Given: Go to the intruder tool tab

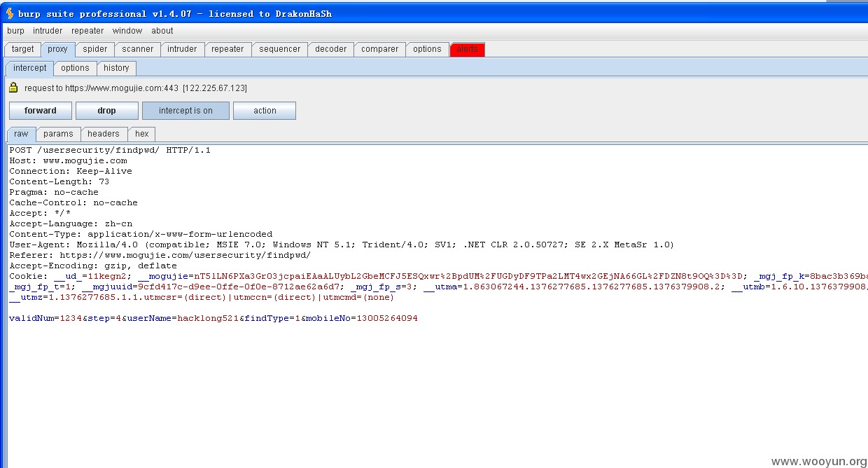Looking at the screenshot, I should (182, 49).
